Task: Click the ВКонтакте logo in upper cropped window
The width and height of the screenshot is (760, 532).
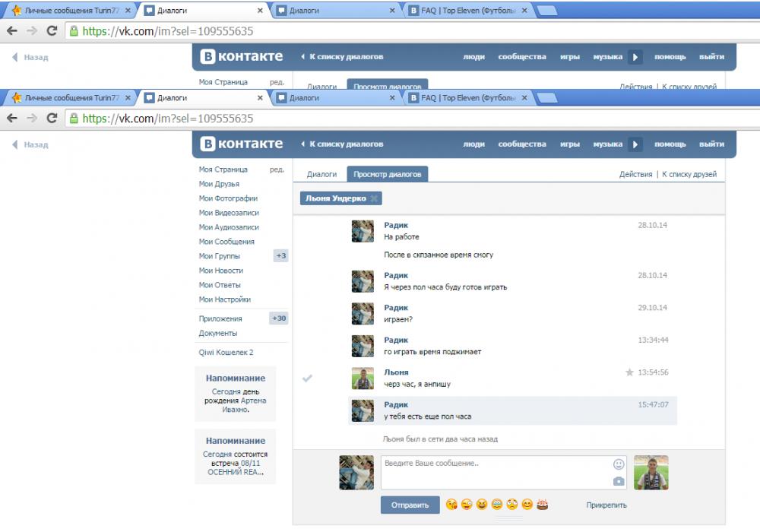Action: coord(242,57)
